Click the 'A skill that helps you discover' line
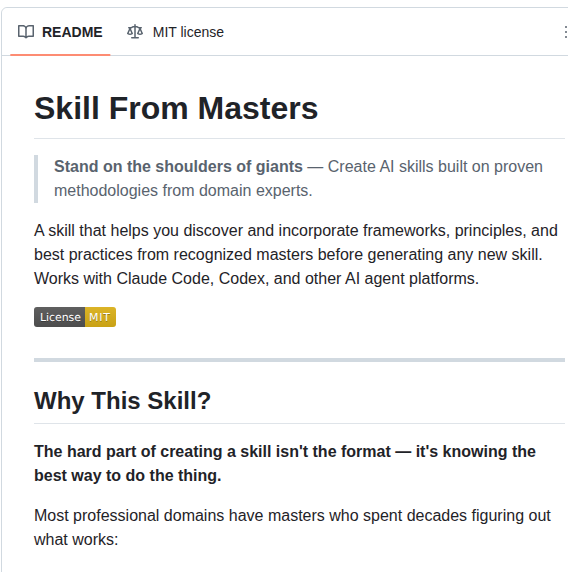Screen dimensions: 568x572 click(296, 231)
